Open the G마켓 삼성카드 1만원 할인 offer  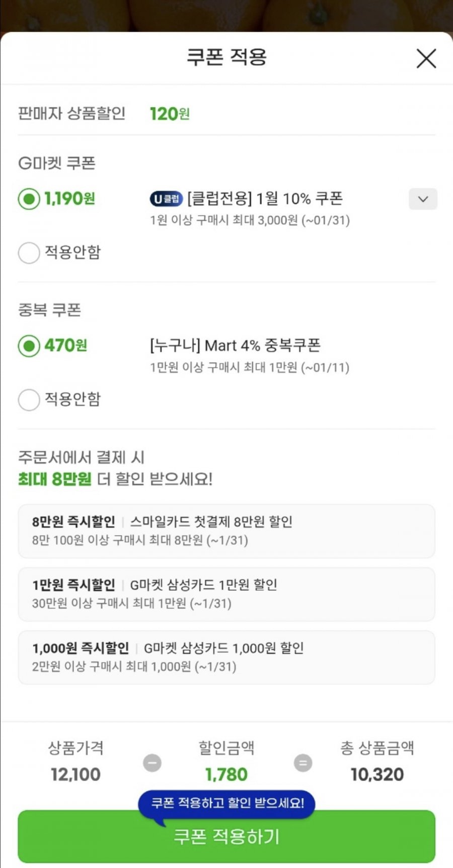tap(226, 594)
